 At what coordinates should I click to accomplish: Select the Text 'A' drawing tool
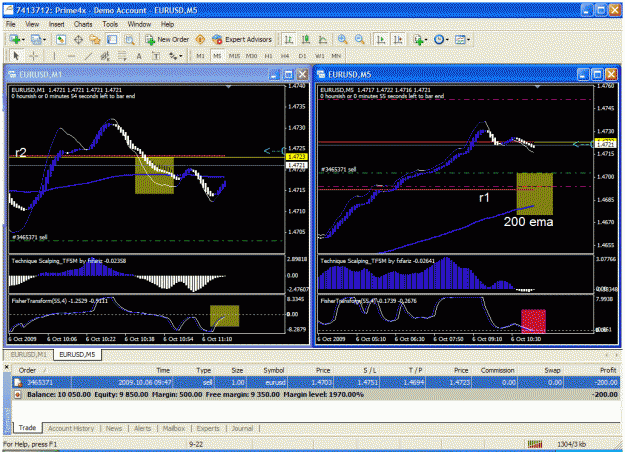point(139,56)
